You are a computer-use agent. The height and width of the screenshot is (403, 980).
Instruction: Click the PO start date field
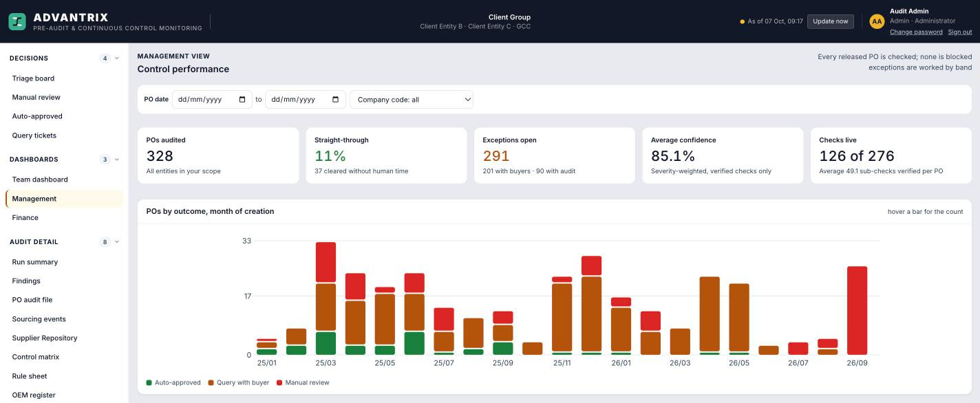tap(212, 100)
